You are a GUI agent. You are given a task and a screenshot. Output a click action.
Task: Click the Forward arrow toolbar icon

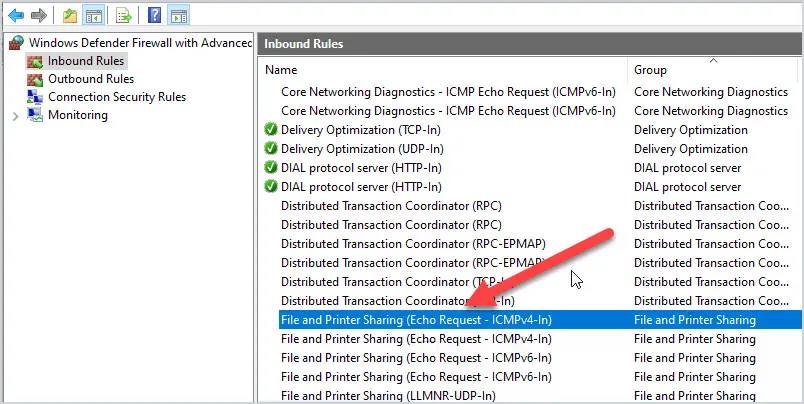pyautogui.click(x=39, y=15)
